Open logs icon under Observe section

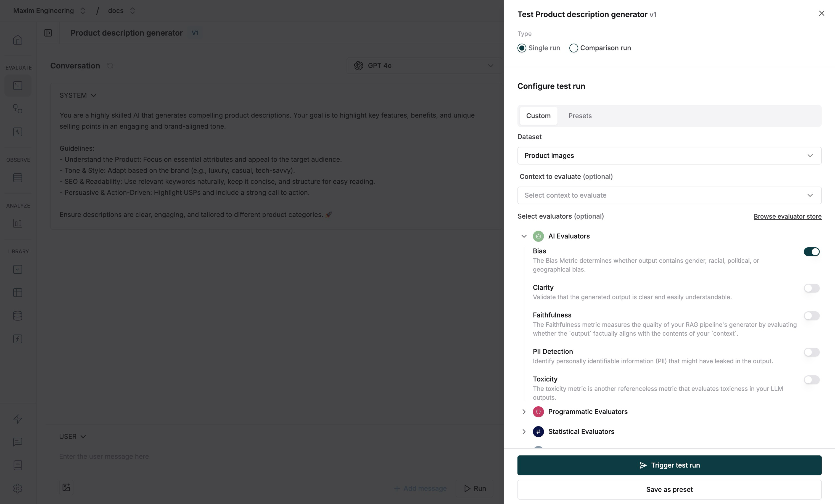(x=18, y=178)
